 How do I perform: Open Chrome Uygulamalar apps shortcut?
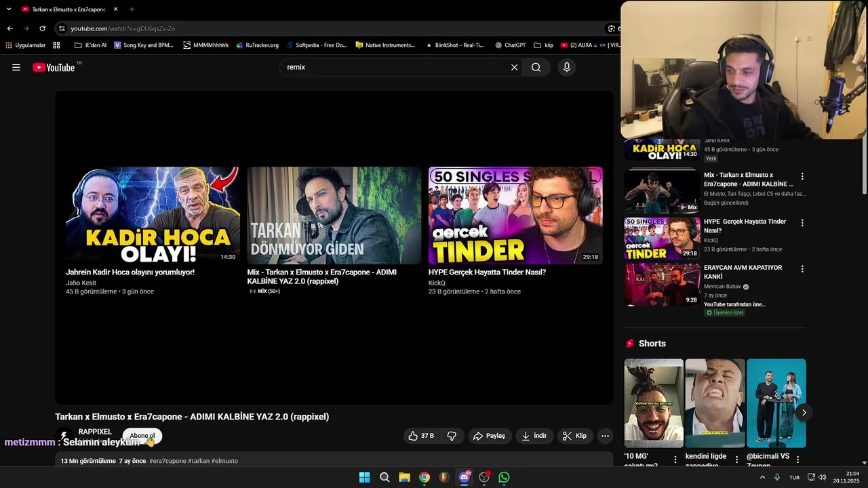26,45
